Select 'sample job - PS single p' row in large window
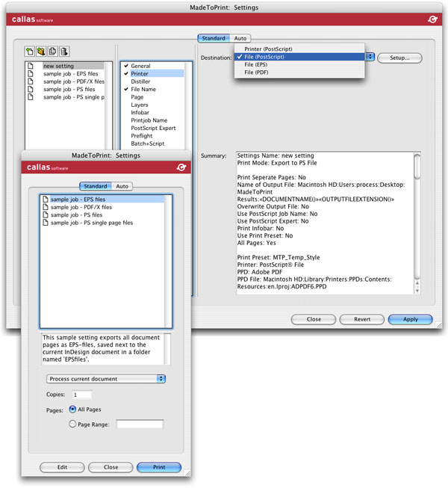448x488 pixels. coord(74,97)
